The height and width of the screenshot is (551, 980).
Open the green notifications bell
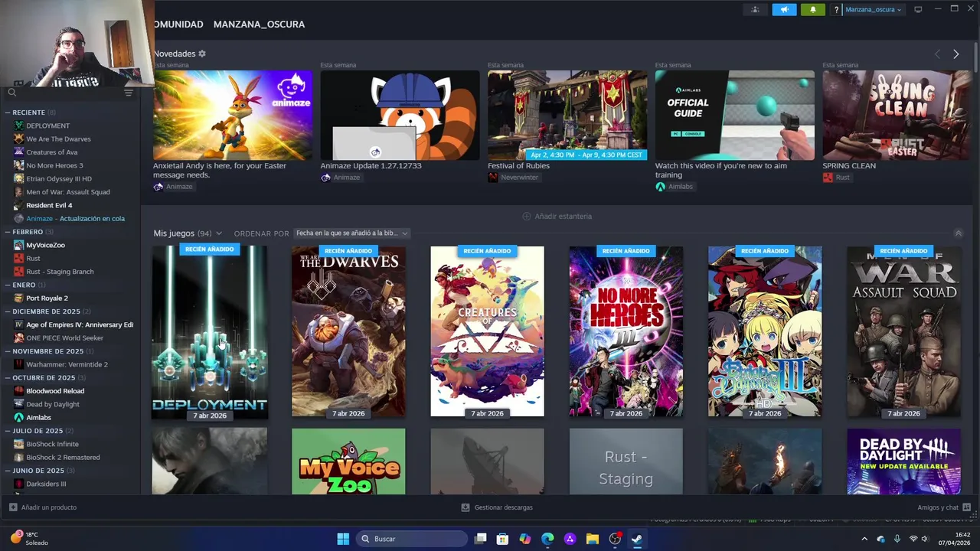coord(813,9)
